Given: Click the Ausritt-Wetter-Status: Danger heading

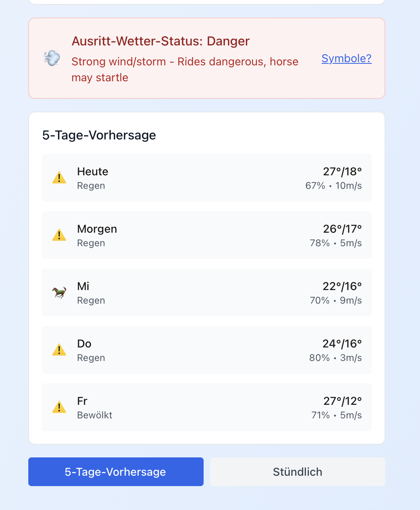Looking at the screenshot, I should pos(161,41).
